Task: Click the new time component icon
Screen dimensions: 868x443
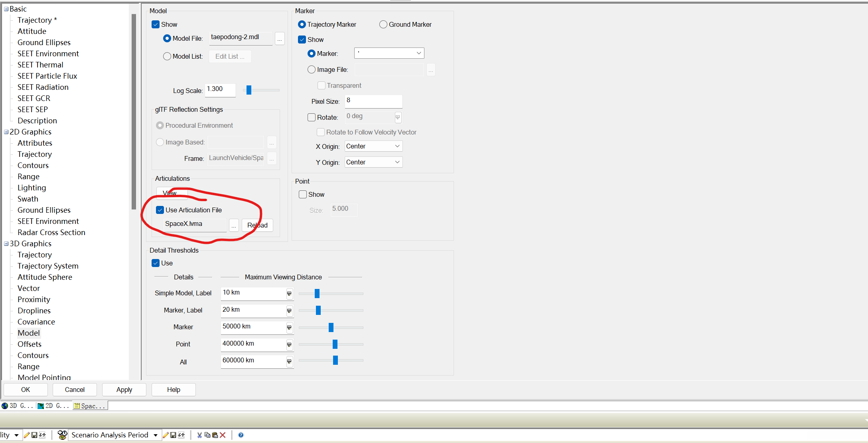Action: (x=62, y=435)
